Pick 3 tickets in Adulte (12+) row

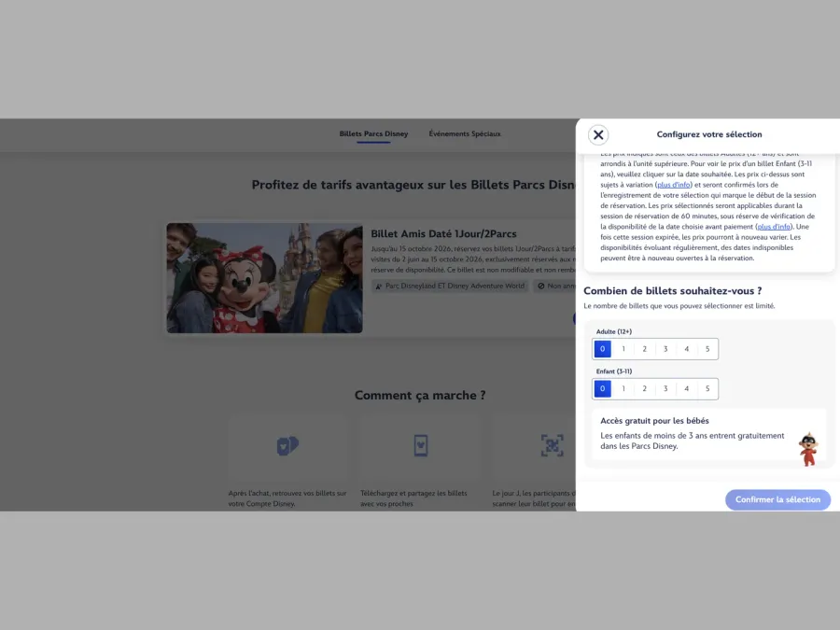point(665,349)
